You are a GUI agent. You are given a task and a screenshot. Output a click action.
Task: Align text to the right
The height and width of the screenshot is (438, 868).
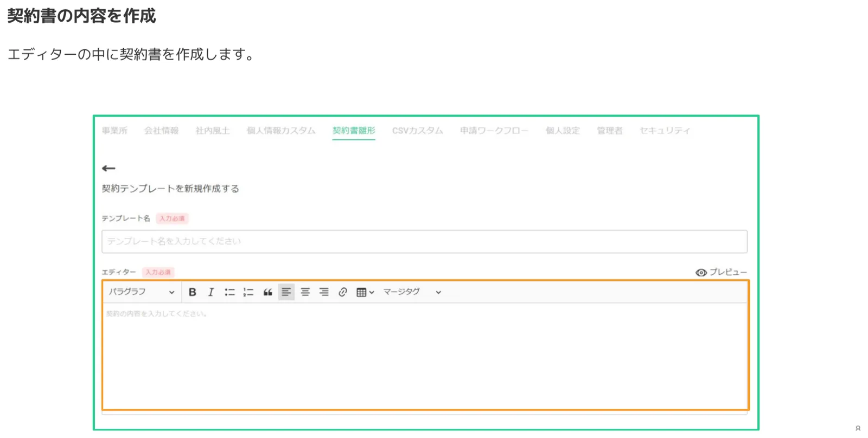point(324,292)
